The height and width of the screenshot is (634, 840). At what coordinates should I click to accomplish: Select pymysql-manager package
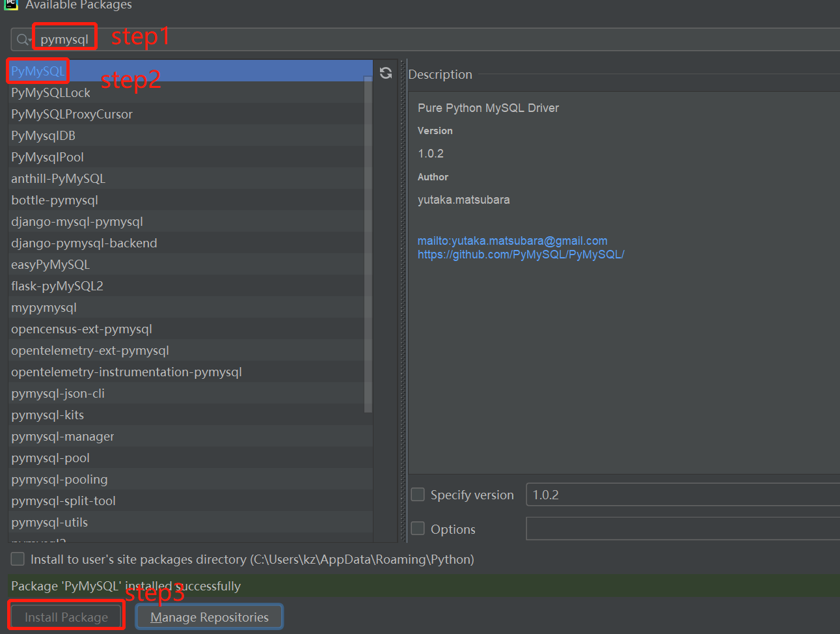(190, 436)
